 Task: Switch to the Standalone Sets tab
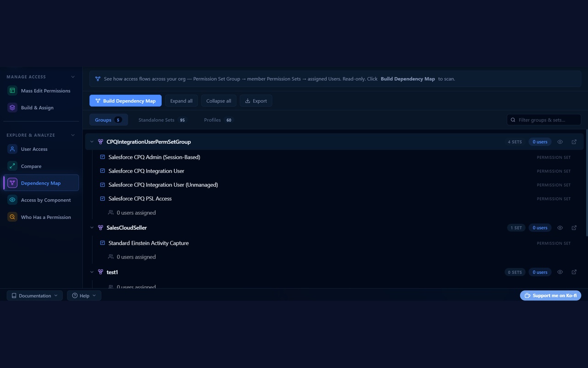[163, 120]
